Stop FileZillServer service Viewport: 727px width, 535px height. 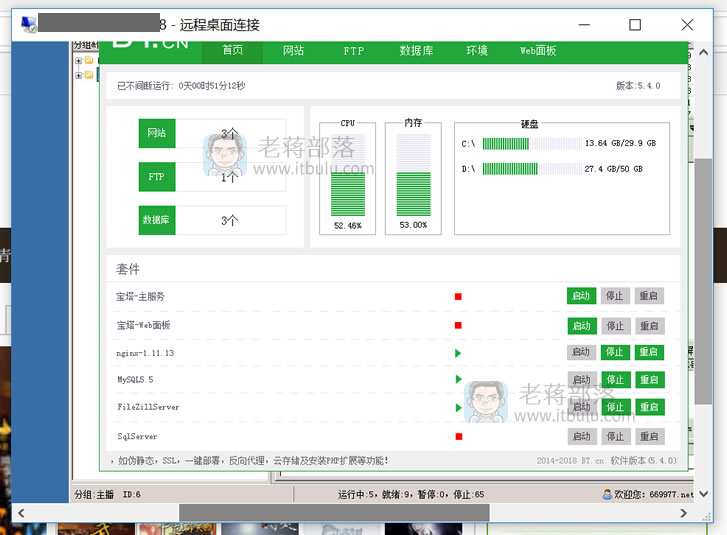click(x=616, y=407)
